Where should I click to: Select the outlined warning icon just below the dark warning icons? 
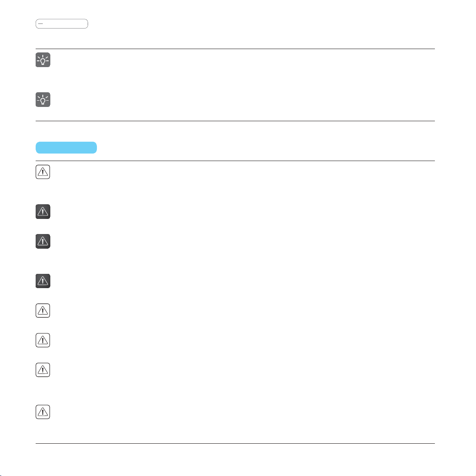point(43,311)
